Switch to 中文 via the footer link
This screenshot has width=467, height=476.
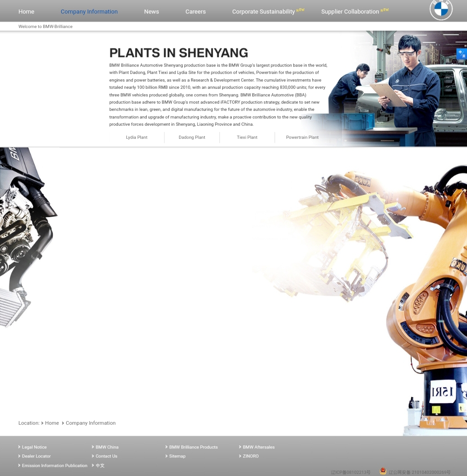tap(100, 465)
